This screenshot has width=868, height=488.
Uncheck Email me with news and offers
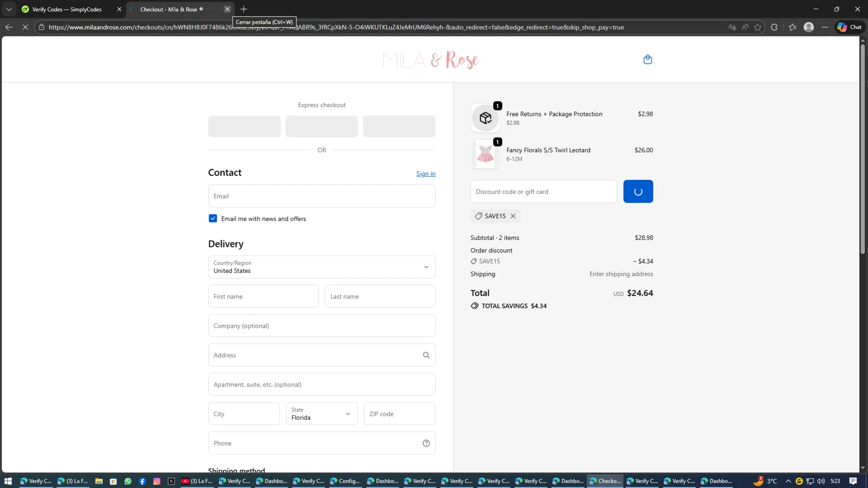click(213, 219)
